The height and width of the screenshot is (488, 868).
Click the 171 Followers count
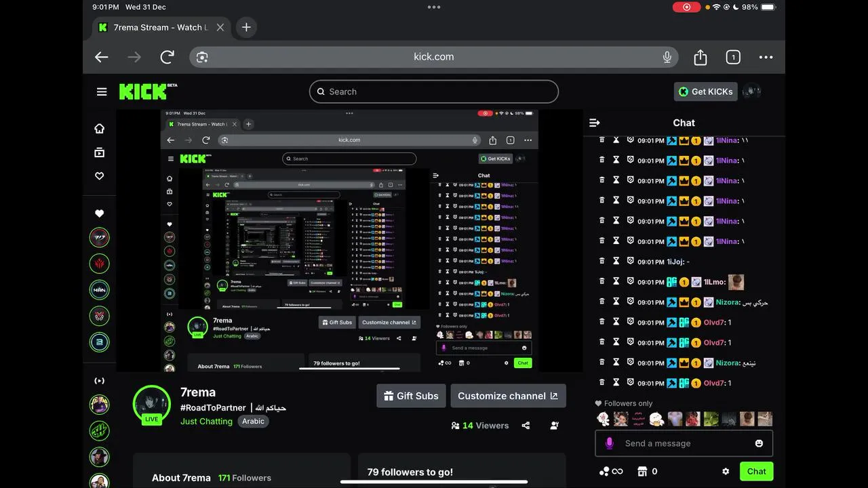244,478
